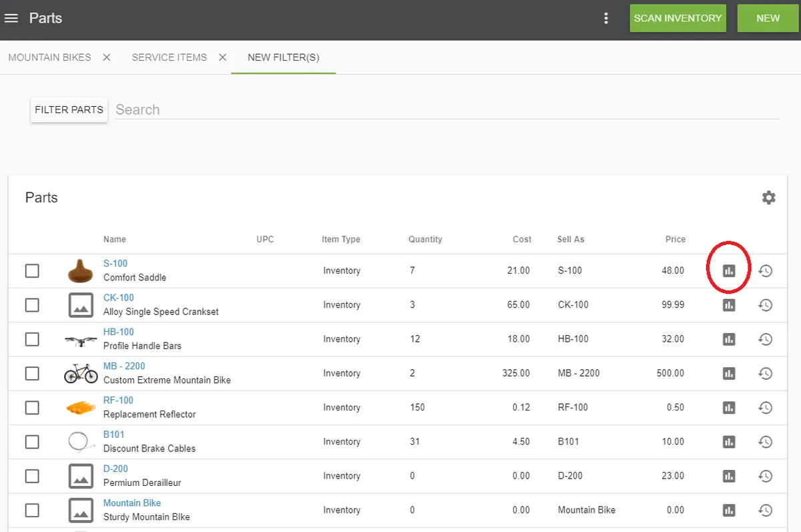Open the MB - 2200 part link
The width and height of the screenshot is (801, 532).
[124, 366]
